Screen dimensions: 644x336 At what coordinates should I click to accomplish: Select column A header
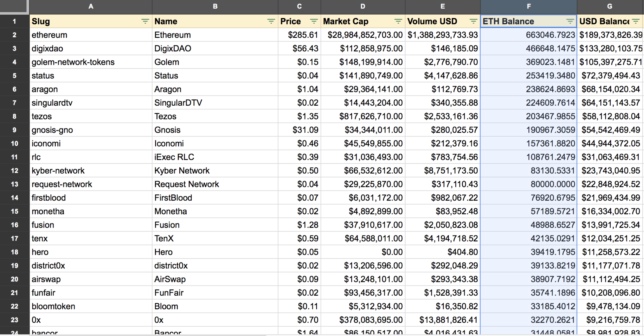point(91,6)
